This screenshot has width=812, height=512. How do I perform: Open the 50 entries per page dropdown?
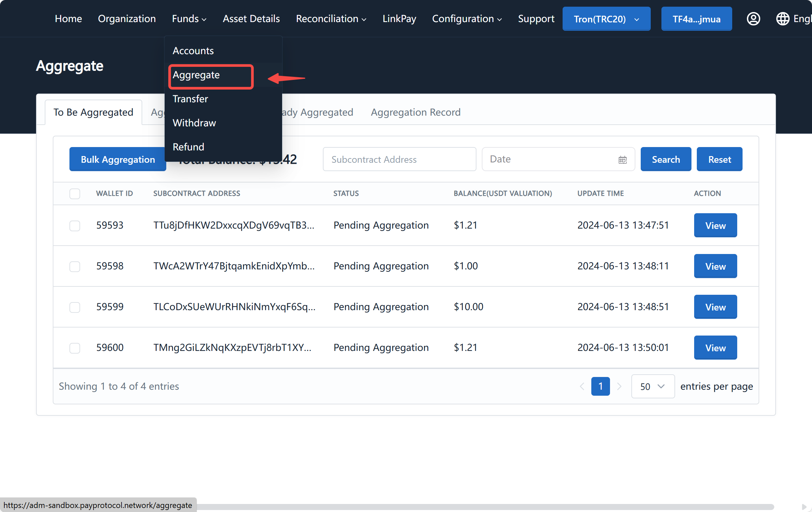[652, 386]
